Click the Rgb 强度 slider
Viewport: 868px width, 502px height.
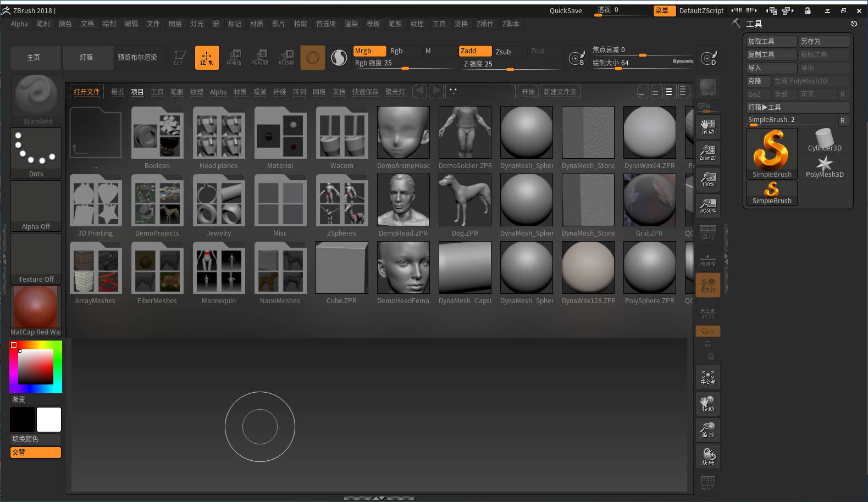tap(404, 64)
